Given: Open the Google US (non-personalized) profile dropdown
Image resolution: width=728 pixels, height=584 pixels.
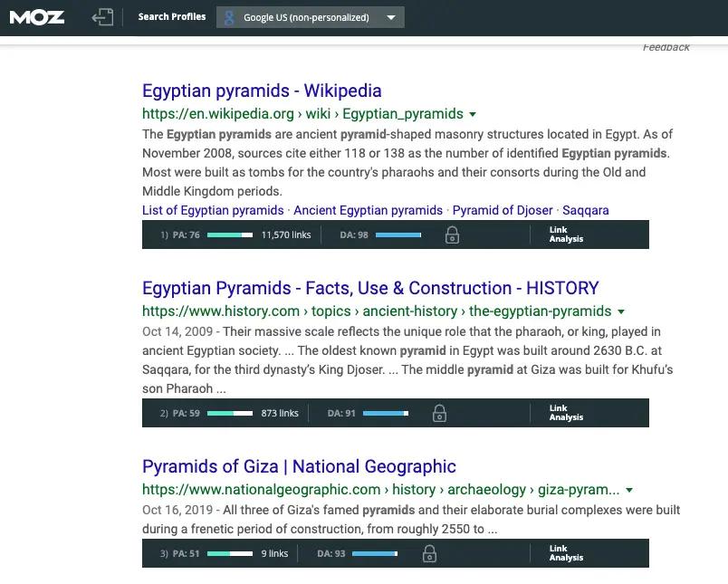Looking at the screenshot, I should 311,17.
